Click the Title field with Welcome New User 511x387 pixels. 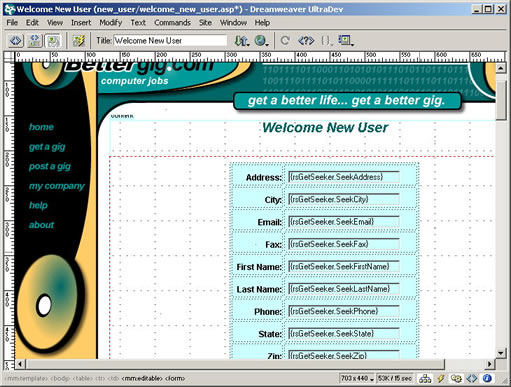point(170,41)
